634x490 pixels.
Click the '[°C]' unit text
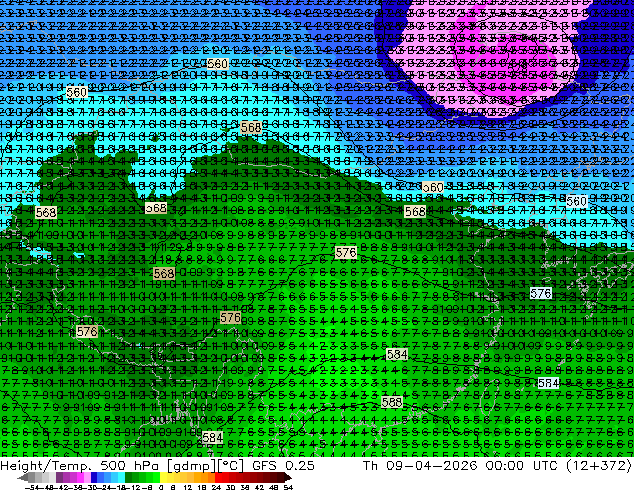click(230, 466)
